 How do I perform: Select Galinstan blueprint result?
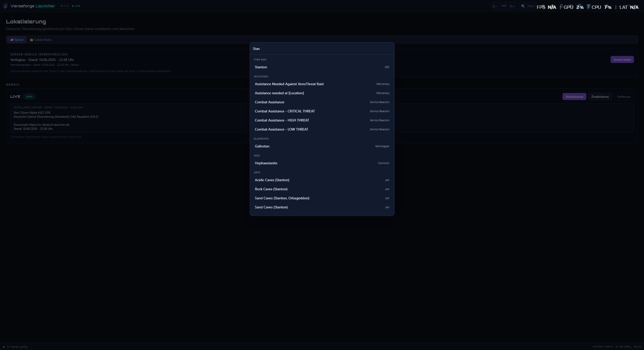(x=322, y=146)
